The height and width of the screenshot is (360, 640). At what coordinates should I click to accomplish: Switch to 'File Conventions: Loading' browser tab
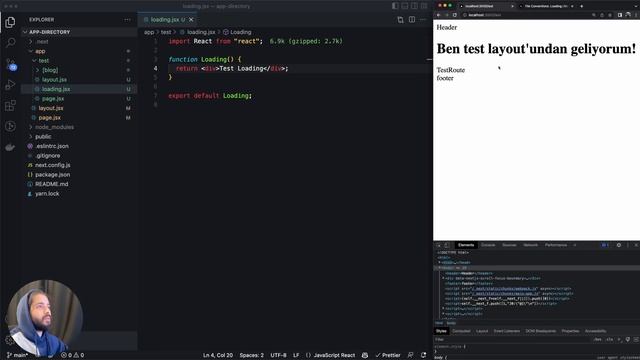click(547, 6)
